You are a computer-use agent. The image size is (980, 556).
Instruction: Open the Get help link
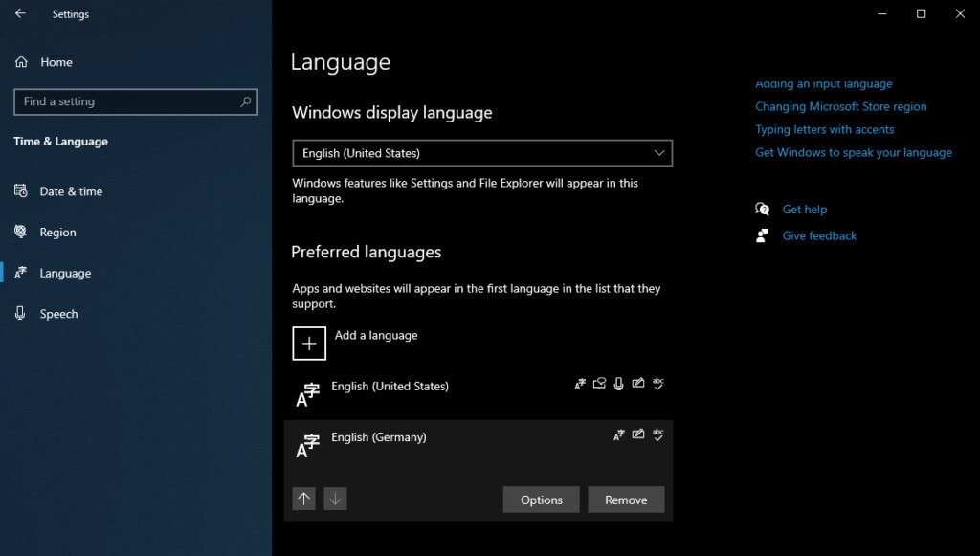pos(803,209)
